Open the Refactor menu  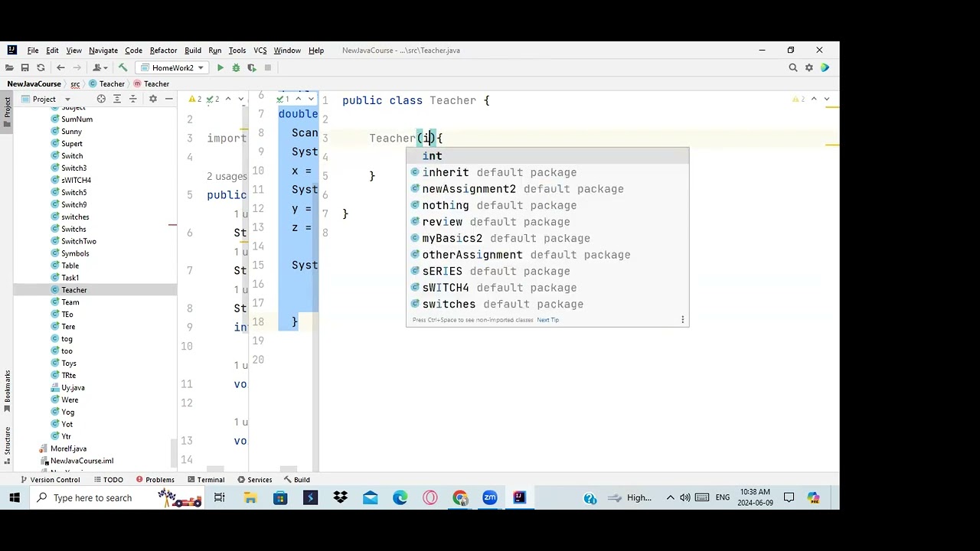point(163,51)
